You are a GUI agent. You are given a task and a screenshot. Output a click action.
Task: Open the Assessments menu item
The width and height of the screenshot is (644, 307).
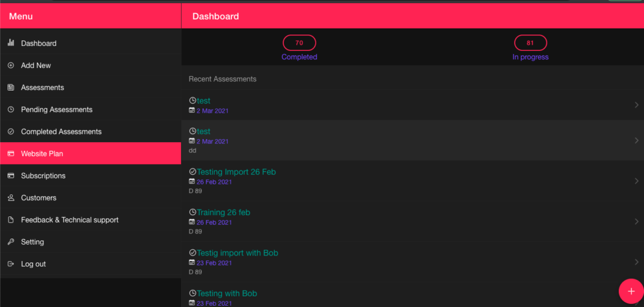coord(91,87)
